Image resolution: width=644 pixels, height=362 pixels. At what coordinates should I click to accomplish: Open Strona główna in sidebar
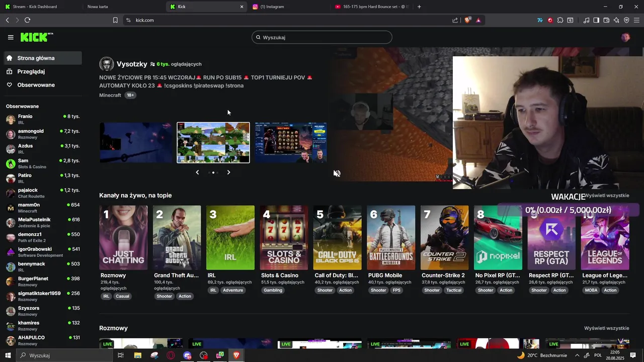click(43, 58)
